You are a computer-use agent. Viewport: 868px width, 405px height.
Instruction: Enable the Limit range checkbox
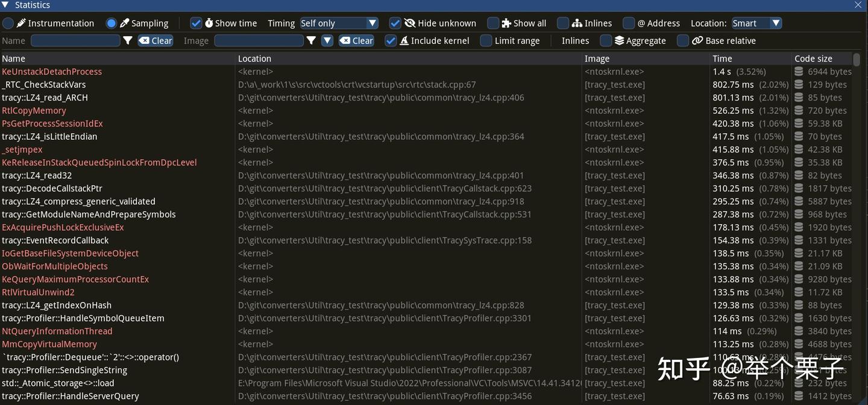click(486, 40)
